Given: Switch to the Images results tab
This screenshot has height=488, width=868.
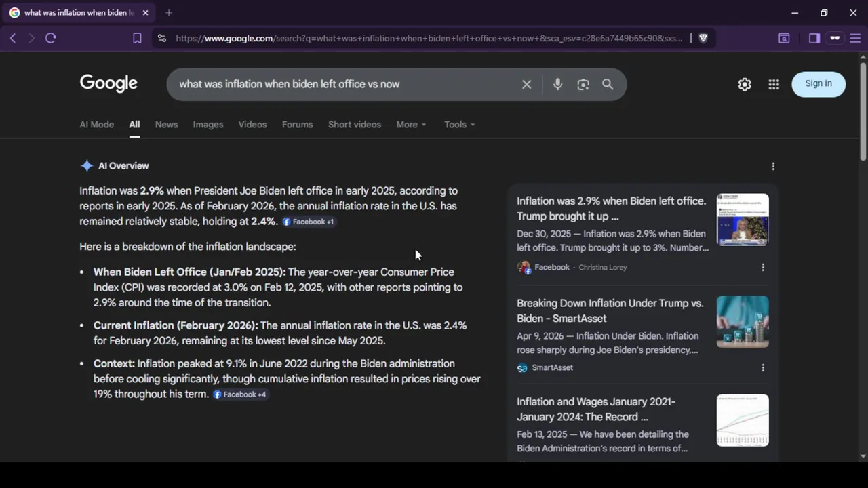Looking at the screenshot, I should click(x=208, y=125).
